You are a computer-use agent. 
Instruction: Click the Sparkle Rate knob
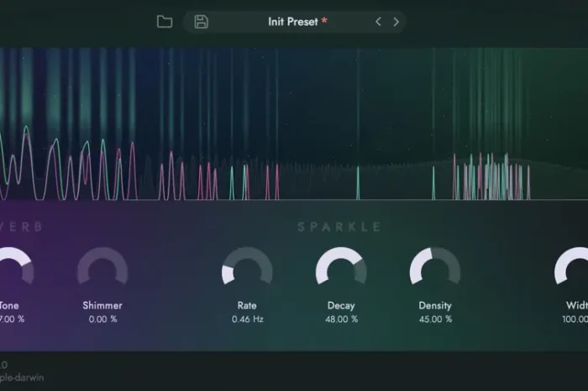[x=247, y=267]
